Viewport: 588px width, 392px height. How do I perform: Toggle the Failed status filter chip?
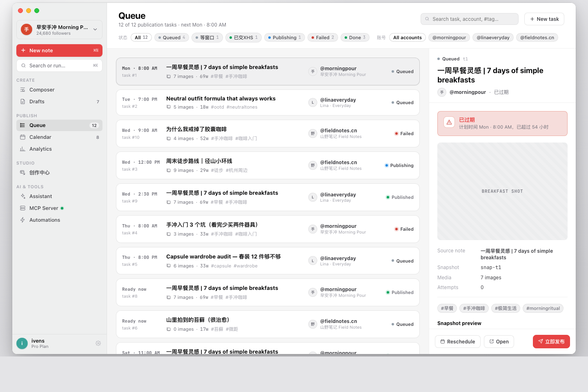click(x=323, y=38)
